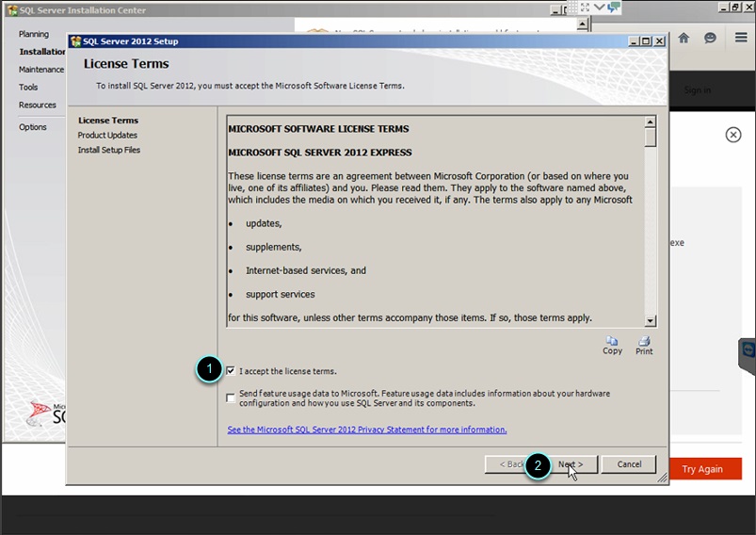Uncheck 'I accept the license terms'
The width and height of the screenshot is (756, 535).
[x=231, y=370]
